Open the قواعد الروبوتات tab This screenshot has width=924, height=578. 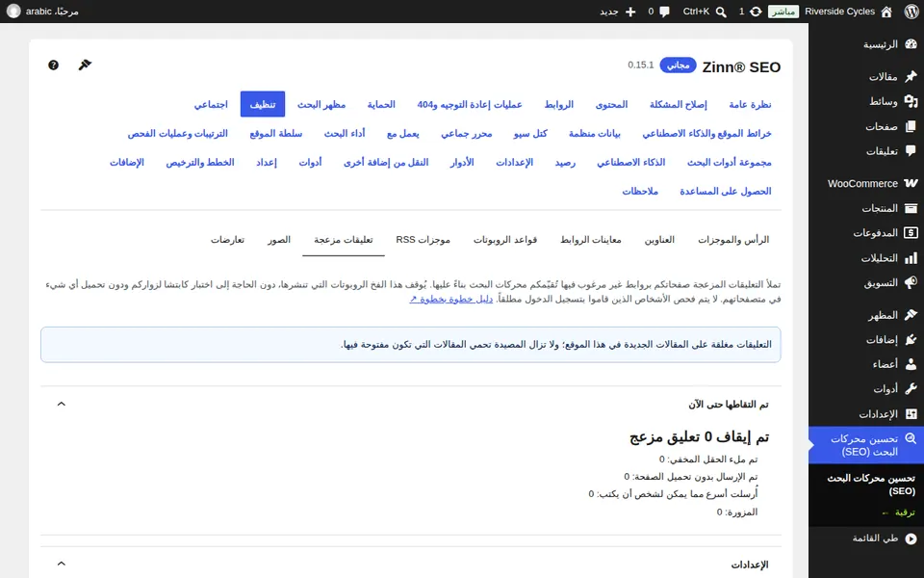point(505,240)
